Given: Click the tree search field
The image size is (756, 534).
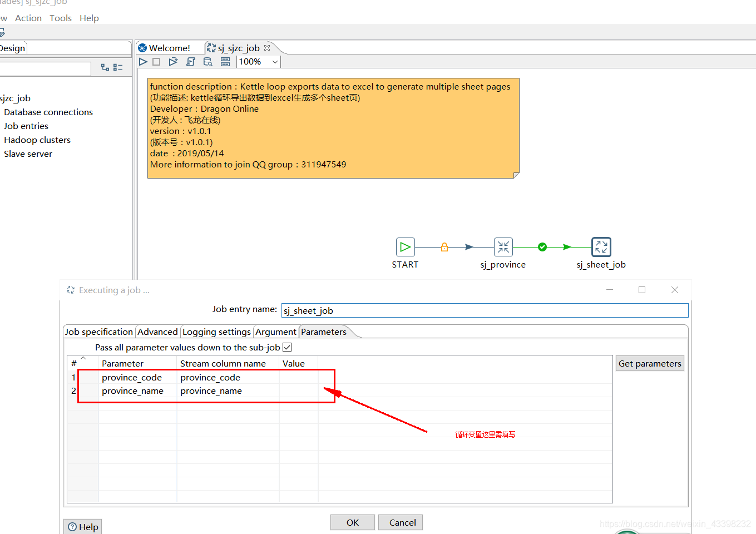Looking at the screenshot, I should click(45, 69).
